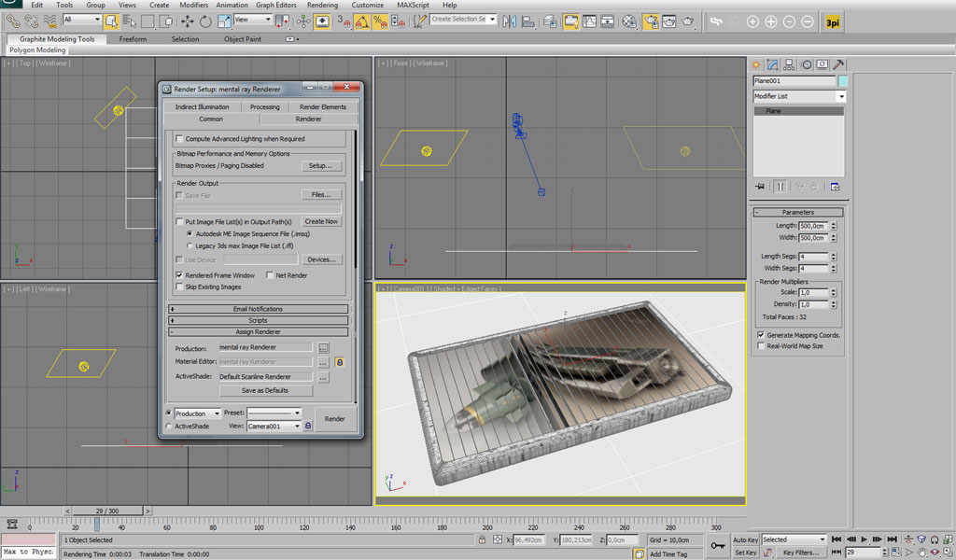Open the Modify command panel tab
The image size is (956, 560).
pos(772,64)
